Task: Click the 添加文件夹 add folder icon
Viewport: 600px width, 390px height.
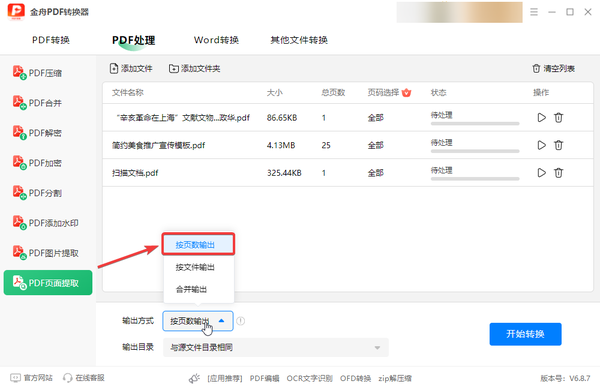Action: coord(174,69)
